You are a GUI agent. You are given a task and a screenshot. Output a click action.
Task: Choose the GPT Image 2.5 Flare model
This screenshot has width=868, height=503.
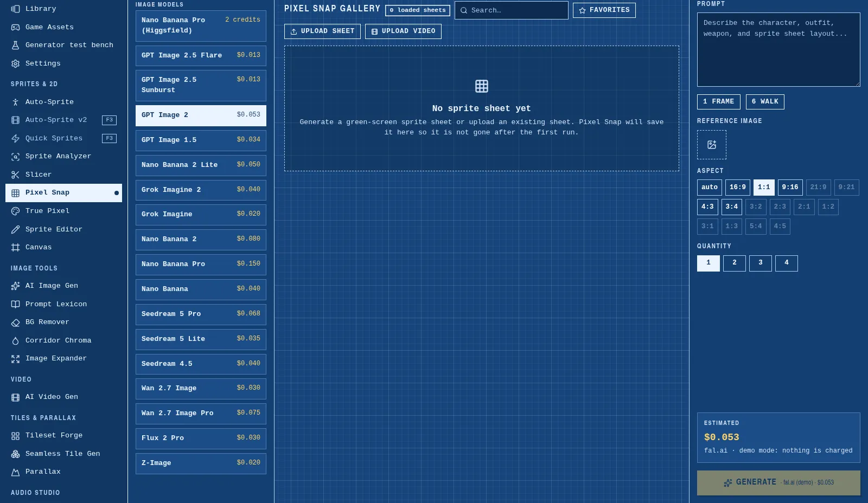point(201,56)
